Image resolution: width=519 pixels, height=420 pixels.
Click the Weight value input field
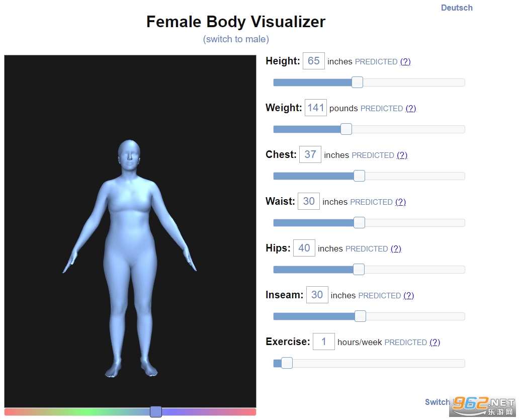coord(315,108)
